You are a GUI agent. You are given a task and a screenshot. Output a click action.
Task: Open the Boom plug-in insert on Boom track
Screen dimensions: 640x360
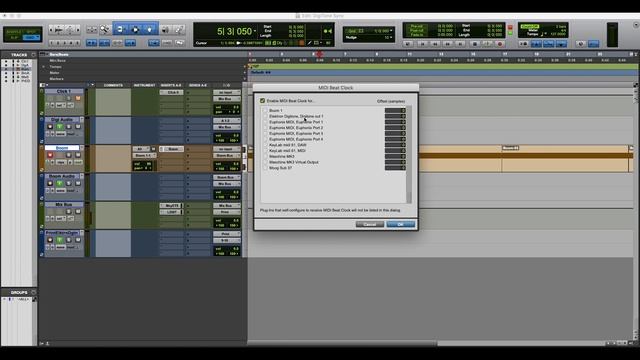click(171, 149)
